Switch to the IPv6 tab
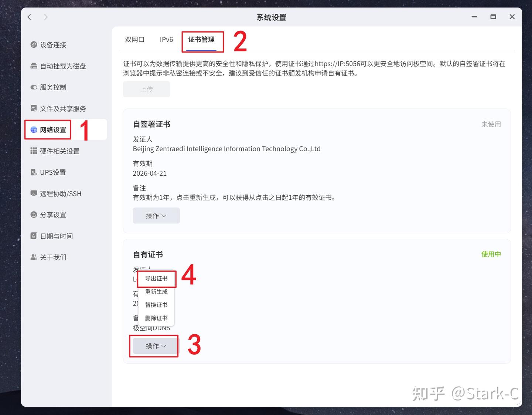The image size is (532, 415). tap(166, 40)
